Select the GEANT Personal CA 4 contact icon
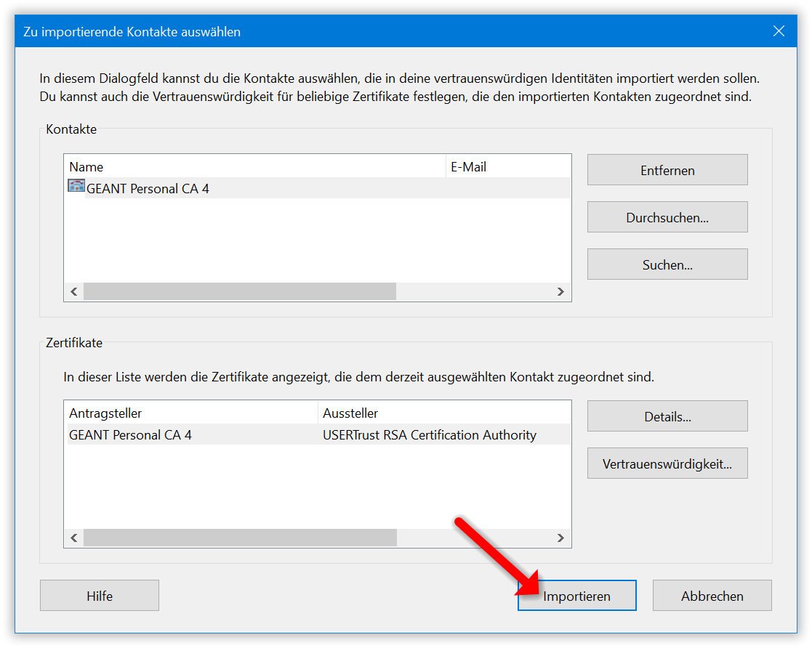Screen dimensions: 812x648 pos(76,186)
